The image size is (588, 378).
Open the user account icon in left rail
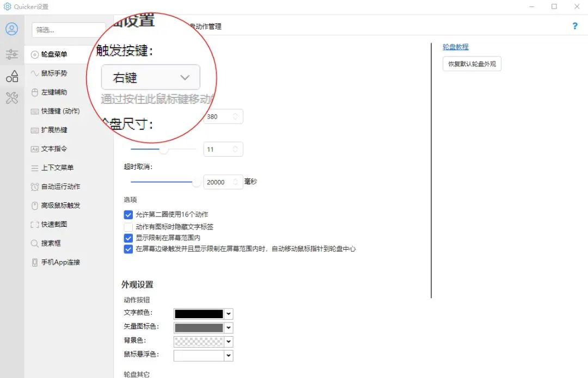(11, 29)
